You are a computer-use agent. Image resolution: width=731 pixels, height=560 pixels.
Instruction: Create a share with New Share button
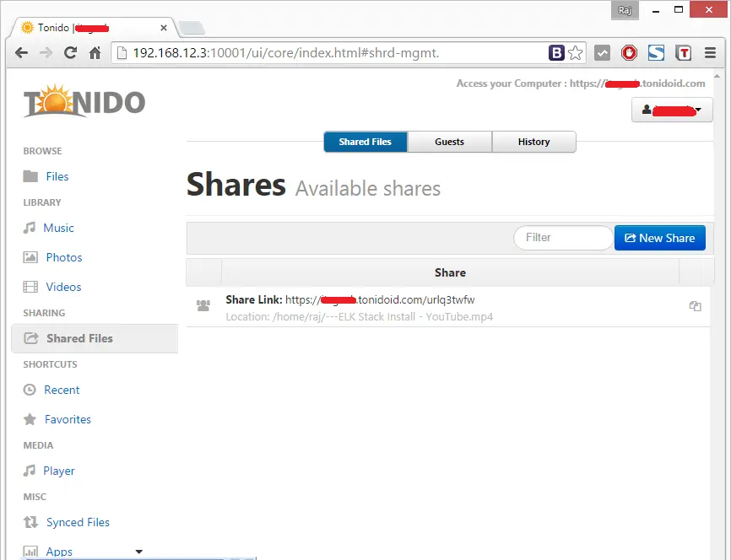click(659, 238)
